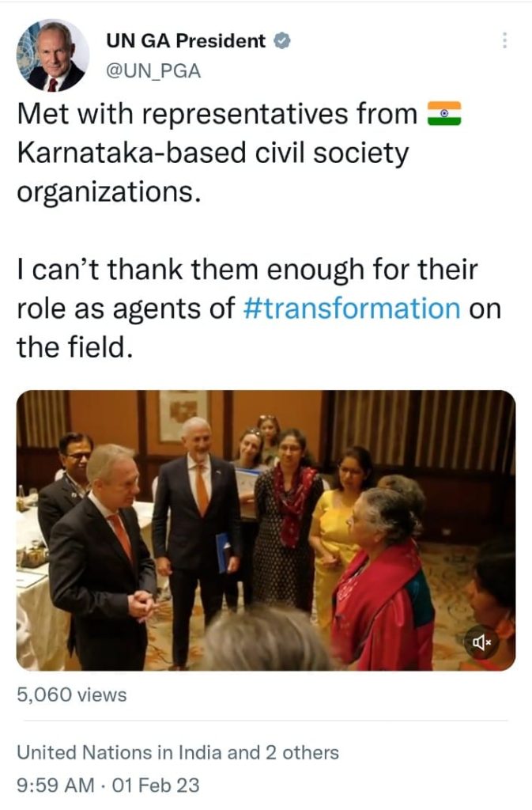The width and height of the screenshot is (532, 810).
Task: Click the blue verified badge
Action: point(281,40)
